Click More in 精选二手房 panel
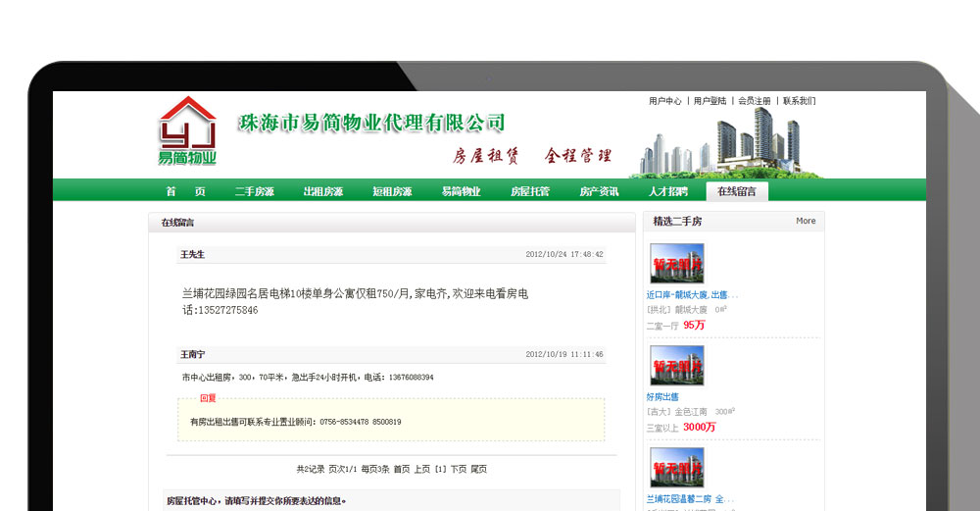This screenshot has width=980, height=511. [806, 221]
